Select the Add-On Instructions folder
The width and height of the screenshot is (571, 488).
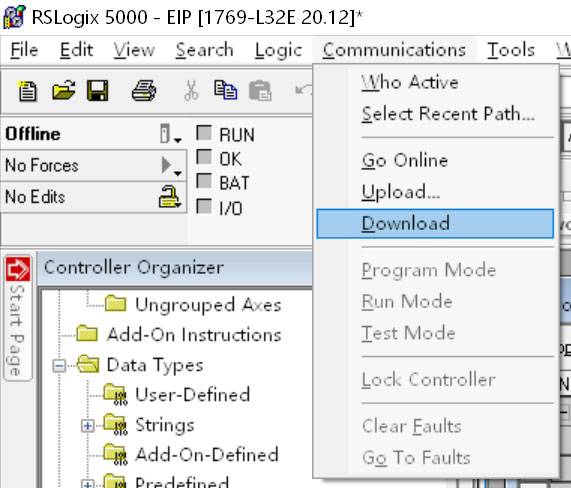tap(194, 335)
